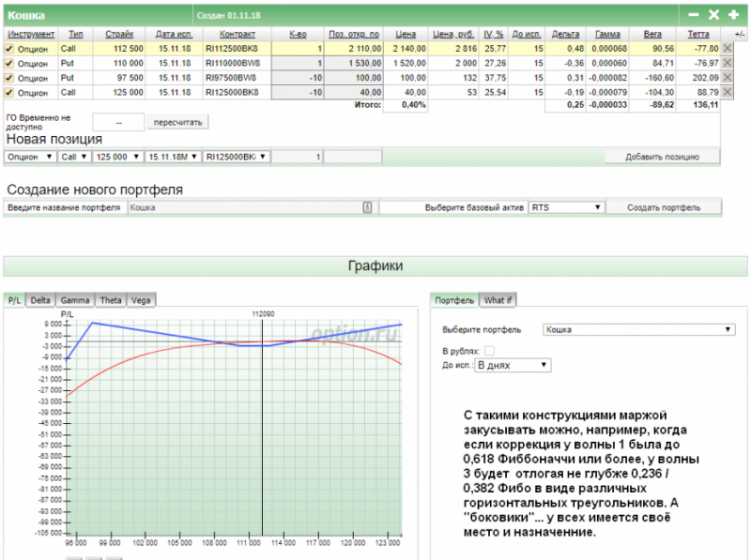
Task: Click the portfolio name input containing Кошка
Action: pyautogui.click(x=244, y=207)
